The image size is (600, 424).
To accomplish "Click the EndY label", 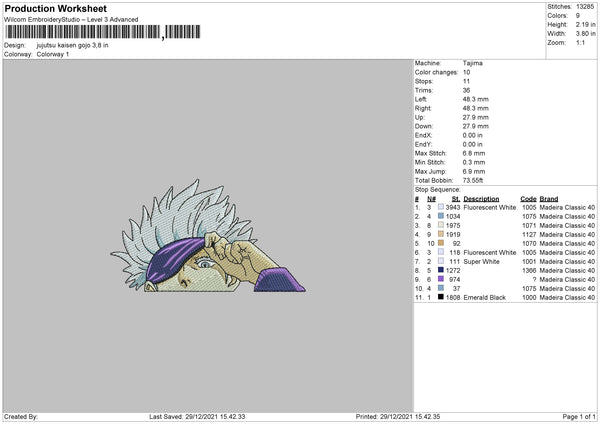I will click(424, 144).
